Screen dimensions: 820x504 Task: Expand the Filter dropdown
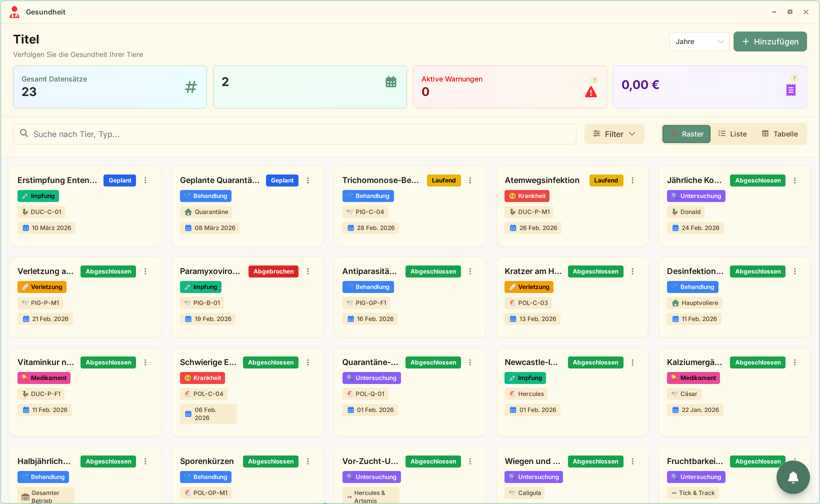[x=614, y=134]
